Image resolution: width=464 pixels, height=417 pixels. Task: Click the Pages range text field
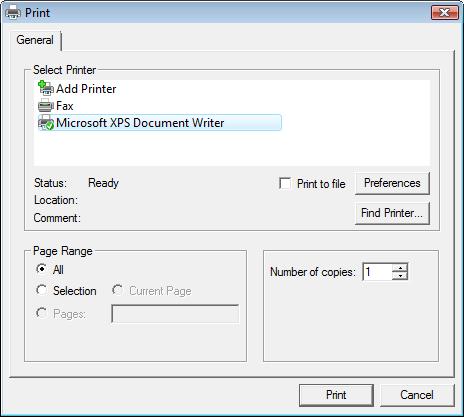point(175,314)
